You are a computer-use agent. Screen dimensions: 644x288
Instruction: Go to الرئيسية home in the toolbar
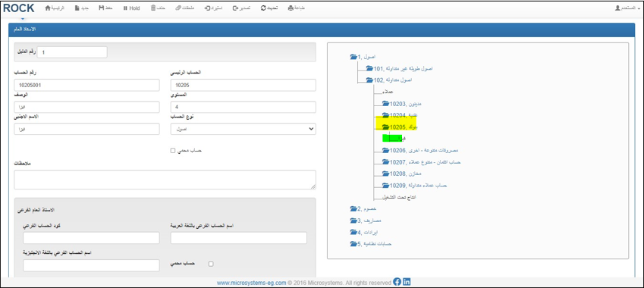(x=55, y=8)
